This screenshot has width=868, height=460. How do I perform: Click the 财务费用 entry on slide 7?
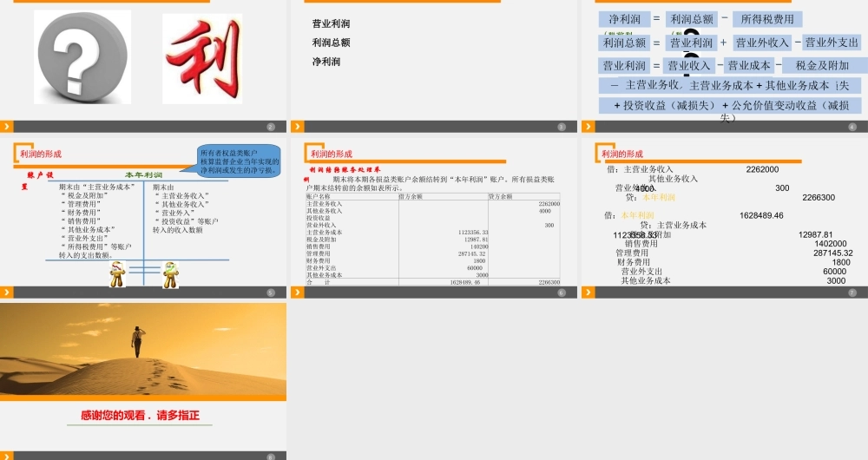tap(634, 262)
